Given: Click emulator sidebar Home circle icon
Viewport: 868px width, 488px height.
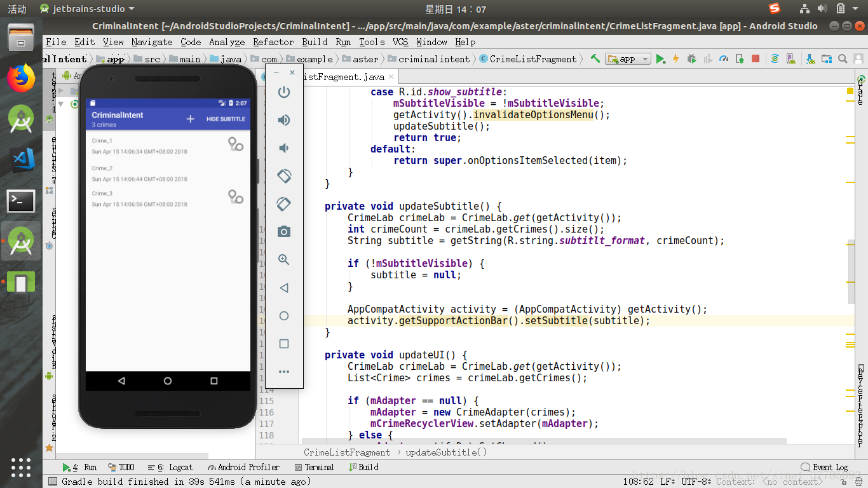Looking at the screenshot, I should pos(284,316).
